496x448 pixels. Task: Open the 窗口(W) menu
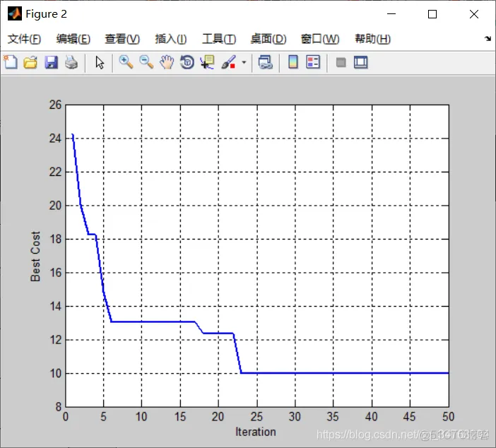[x=320, y=39]
